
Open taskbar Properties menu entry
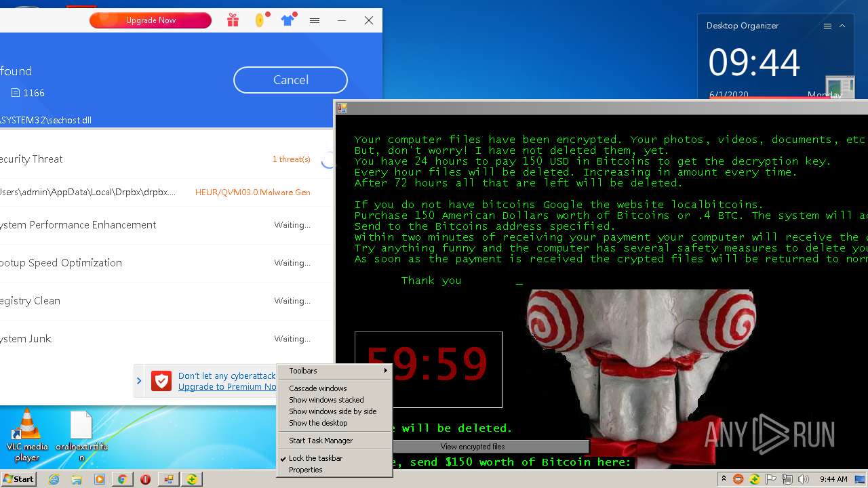click(x=334, y=470)
